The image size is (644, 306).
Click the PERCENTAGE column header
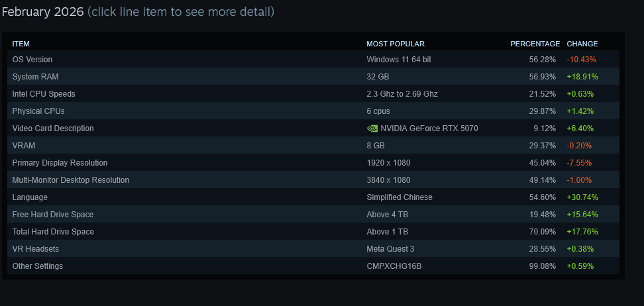(535, 44)
